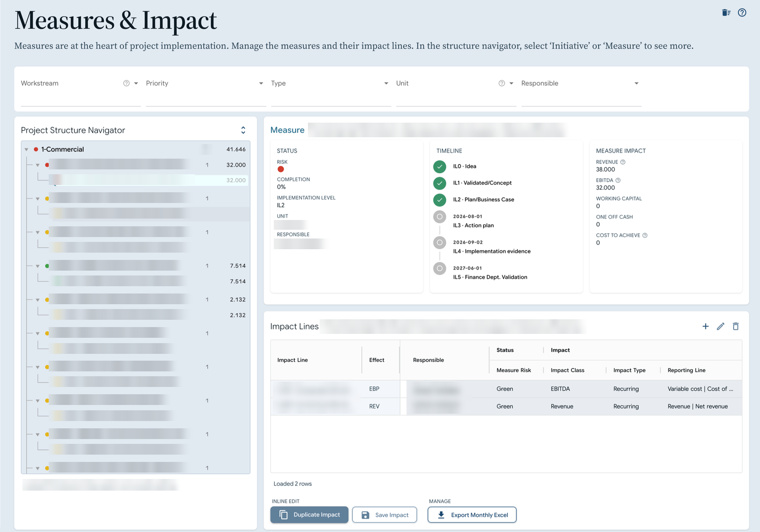Click the red risk status indicator
The width and height of the screenshot is (760, 532).
[x=281, y=169]
